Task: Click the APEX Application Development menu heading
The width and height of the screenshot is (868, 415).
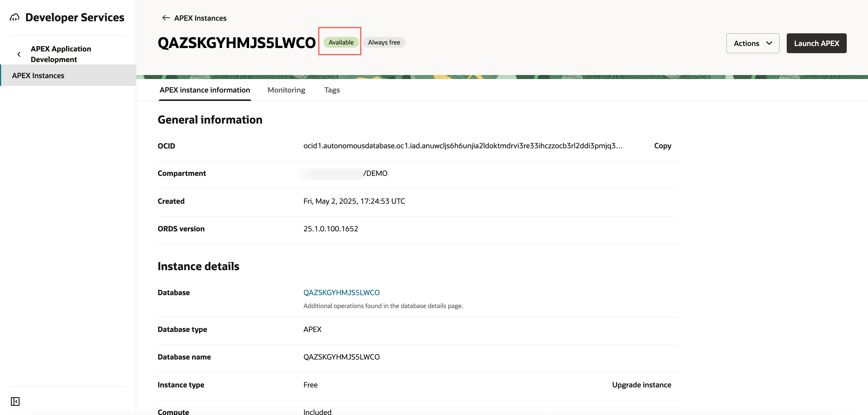Action: [x=61, y=54]
